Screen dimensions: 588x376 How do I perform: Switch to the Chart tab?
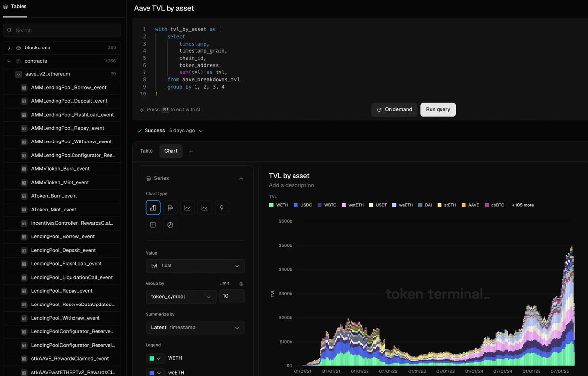171,151
